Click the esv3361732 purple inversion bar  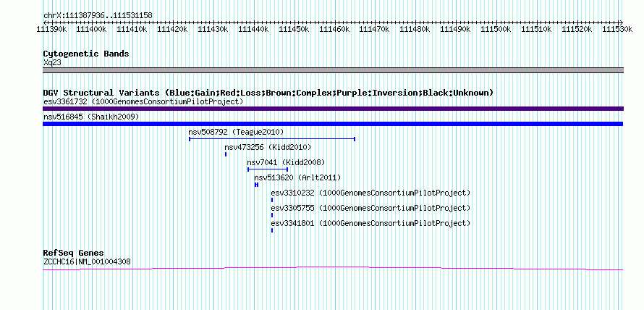(333, 109)
